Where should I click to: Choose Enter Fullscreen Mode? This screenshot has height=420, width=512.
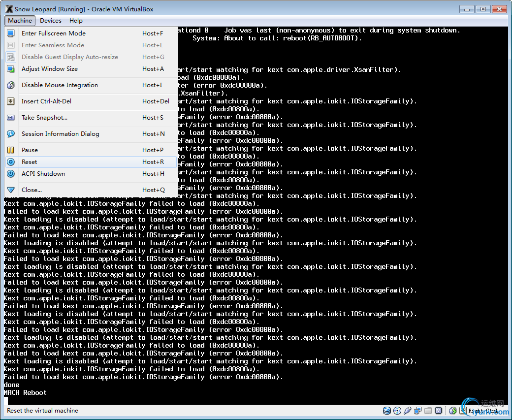coord(91,33)
